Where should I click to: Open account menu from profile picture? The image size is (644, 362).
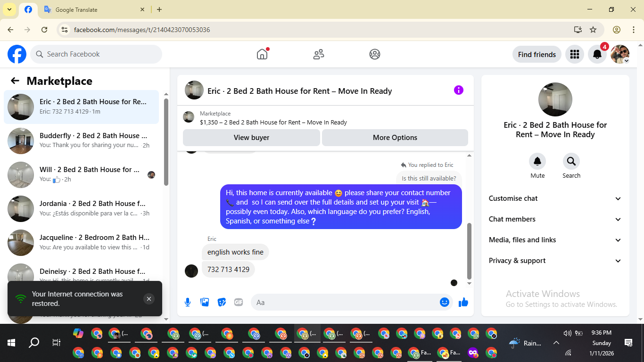(620, 54)
